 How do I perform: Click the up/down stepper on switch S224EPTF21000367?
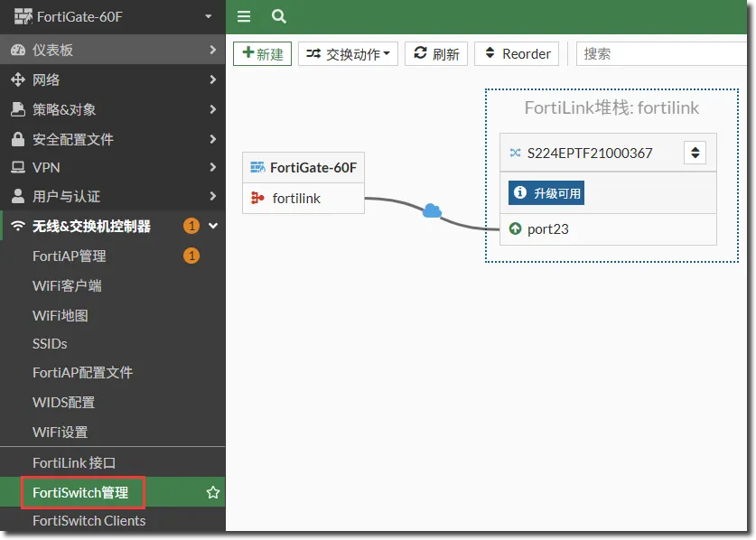click(x=695, y=153)
